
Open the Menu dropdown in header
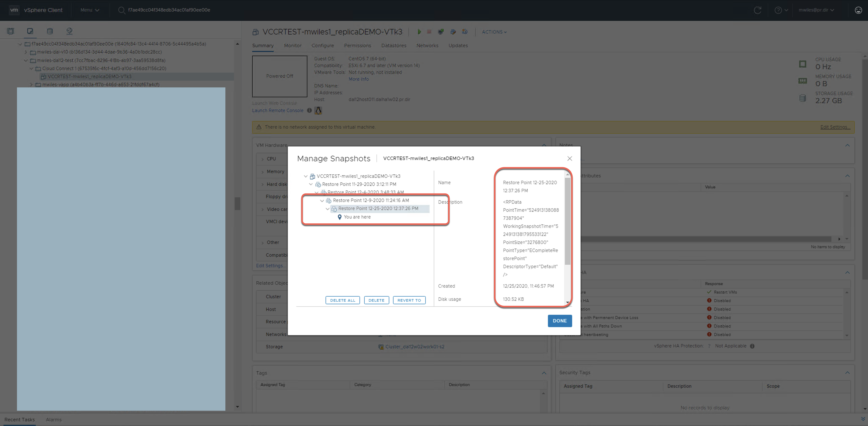pyautogui.click(x=90, y=10)
